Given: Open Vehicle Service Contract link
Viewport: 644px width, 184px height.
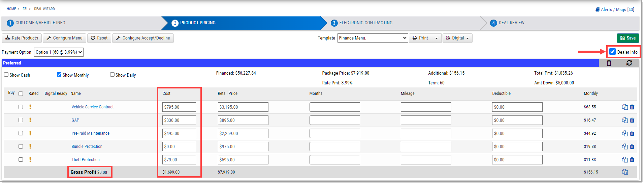Looking at the screenshot, I should tap(93, 107).
